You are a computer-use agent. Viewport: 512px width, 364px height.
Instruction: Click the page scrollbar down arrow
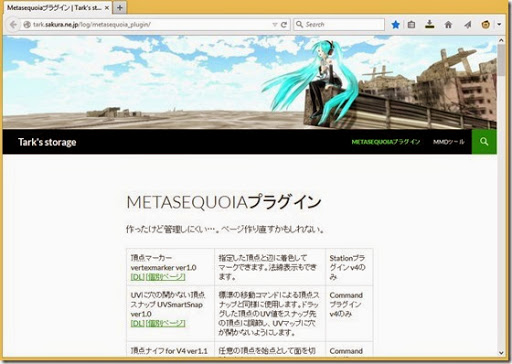click(x=501, y=353)
